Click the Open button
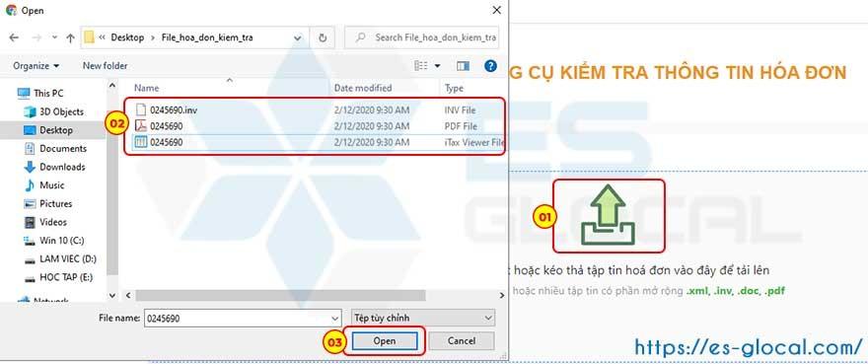868x364 pixels. 384,340
